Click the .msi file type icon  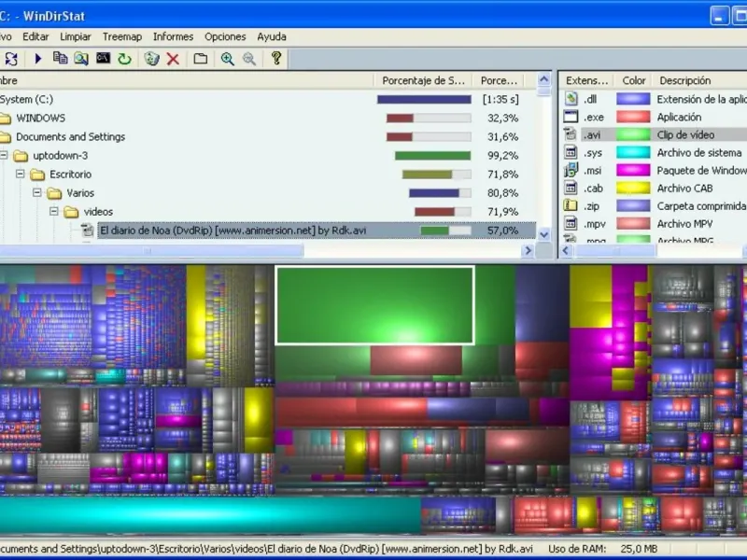click(x=571, y=170)
